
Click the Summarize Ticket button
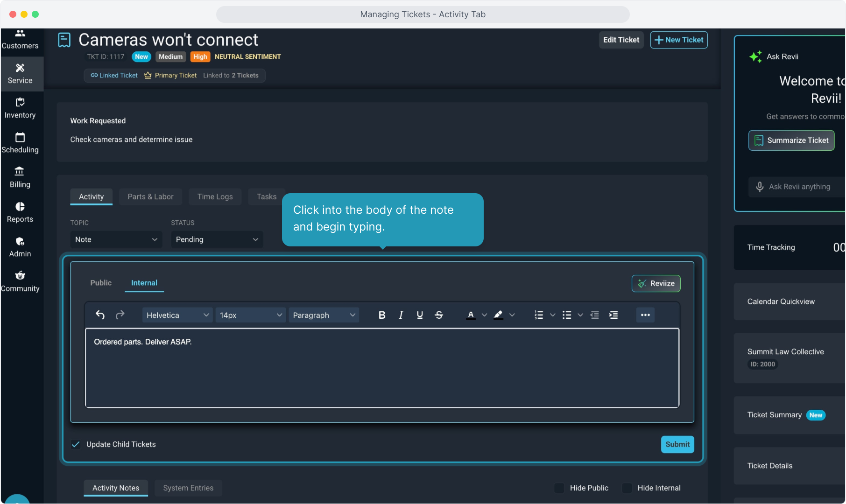pyautogui.click(x=791, y=140)
